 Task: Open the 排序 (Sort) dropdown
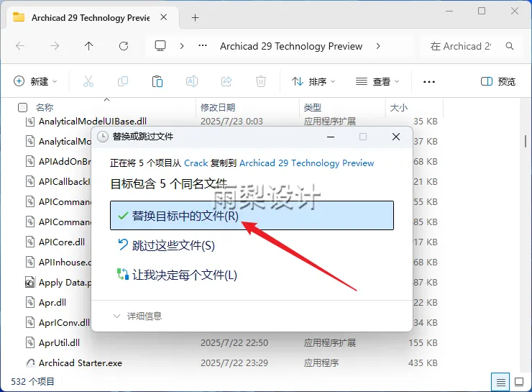(x=313, y=81)
